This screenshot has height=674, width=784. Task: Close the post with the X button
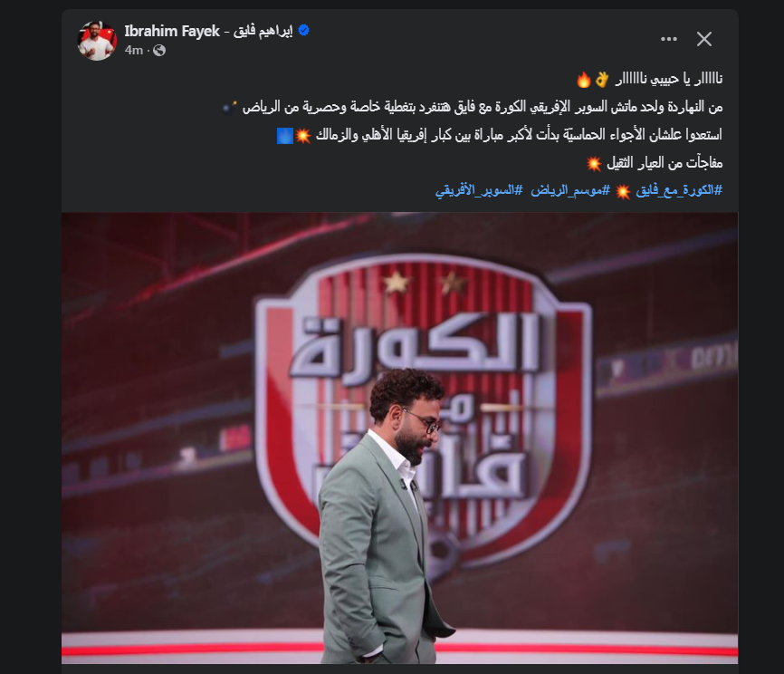pos(704,39)
